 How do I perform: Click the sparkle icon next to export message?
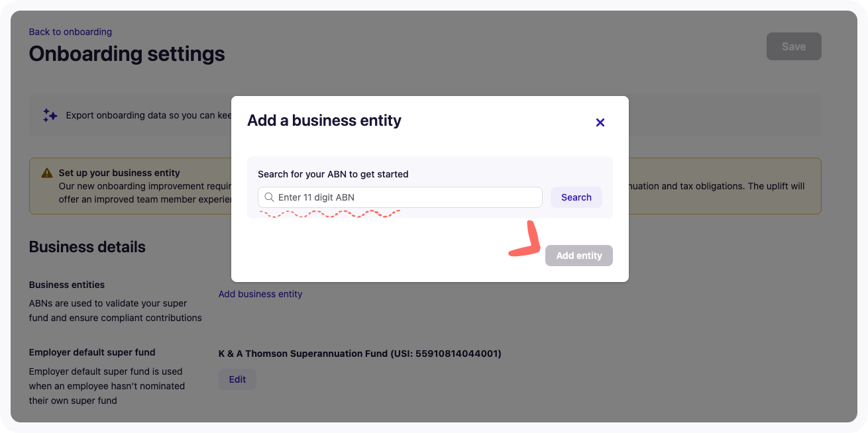click(x=50, y=115)
